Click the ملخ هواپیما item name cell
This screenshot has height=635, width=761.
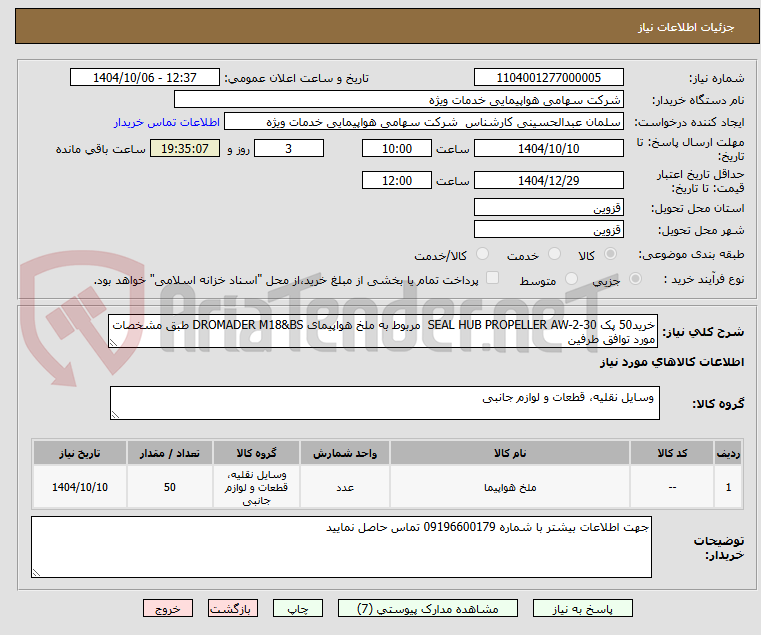(x=510, y=487)
